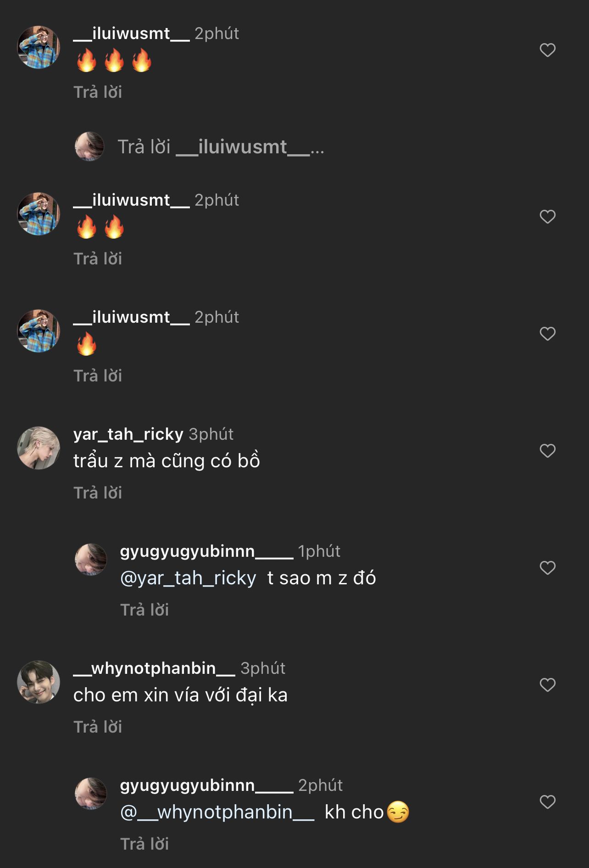The width and height of the screenshot is (589, 868).
Task: Tap "Trả lời" under "t sao m z đó"
Action: [x=144, y=610]
